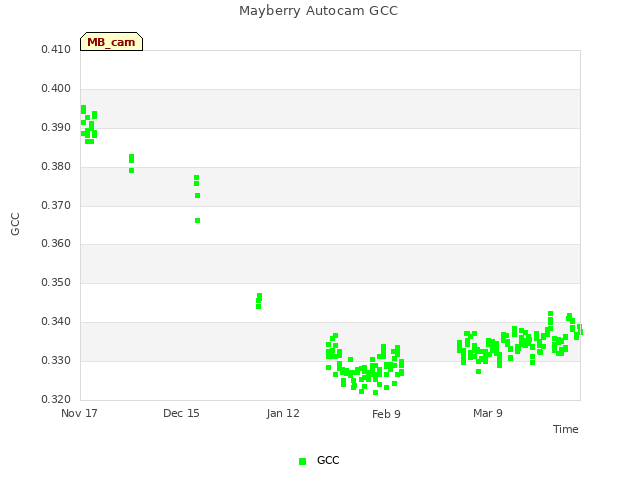Click the MB_cam label tag
This screenshot has width=640, height=480.
(111, 42)
